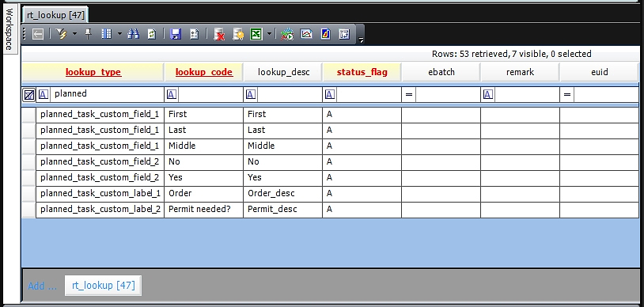Open the columns grid dropdown arrow
644x307 pixels.
coord(119,34)
